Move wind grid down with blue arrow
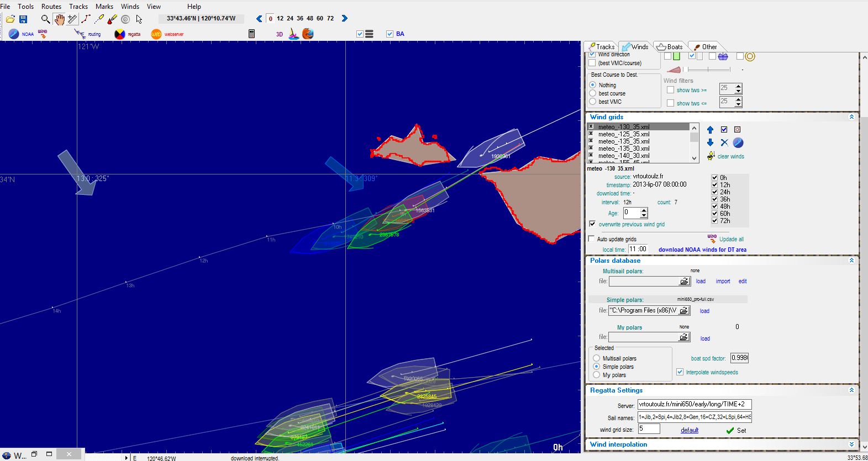This screenshot has height=461, width=868. pyautogui.click(x=710, y=142)
